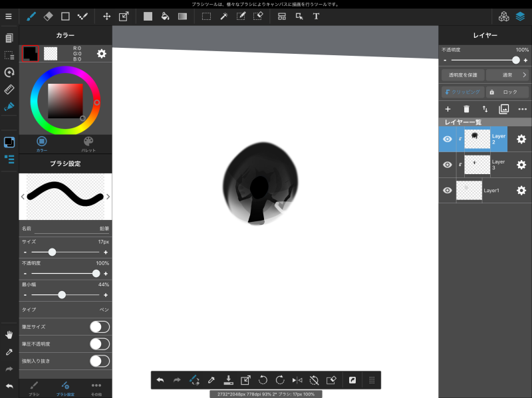Open the その他 tab at bottom left

point(96,387)
